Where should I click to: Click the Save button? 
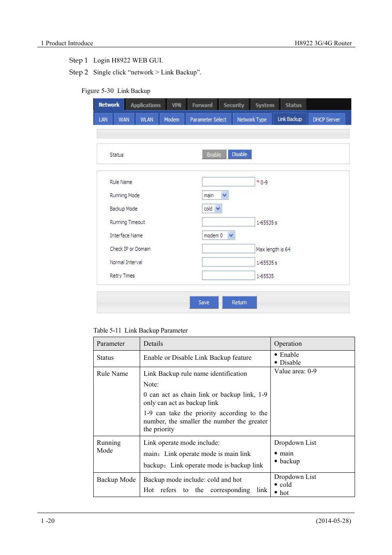point(204,303)
